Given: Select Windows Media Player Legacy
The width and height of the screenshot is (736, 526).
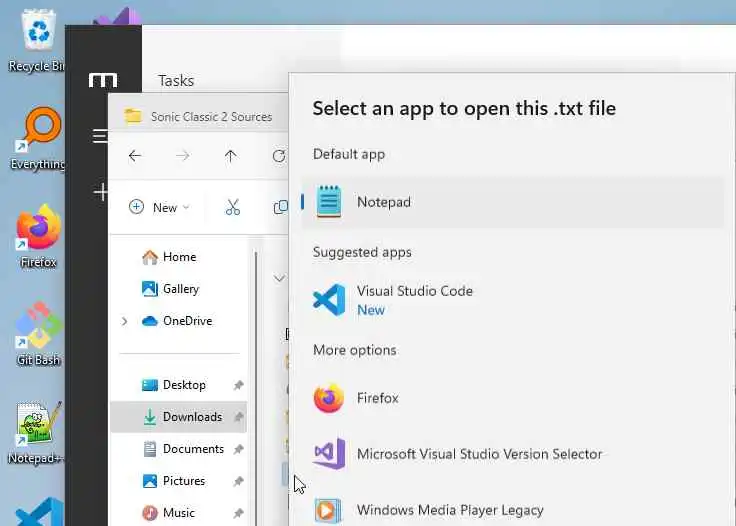Looking at the screenshot, I should tap(512, 510).
